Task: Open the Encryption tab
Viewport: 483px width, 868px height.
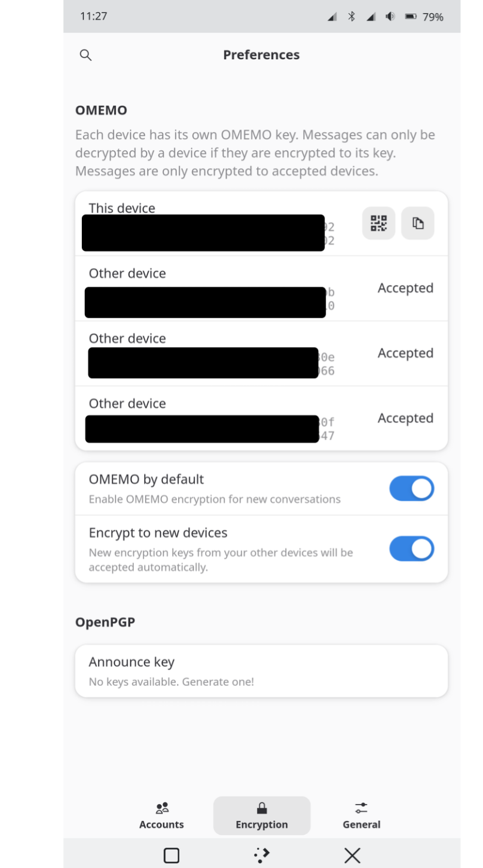Action: point(262,815)
